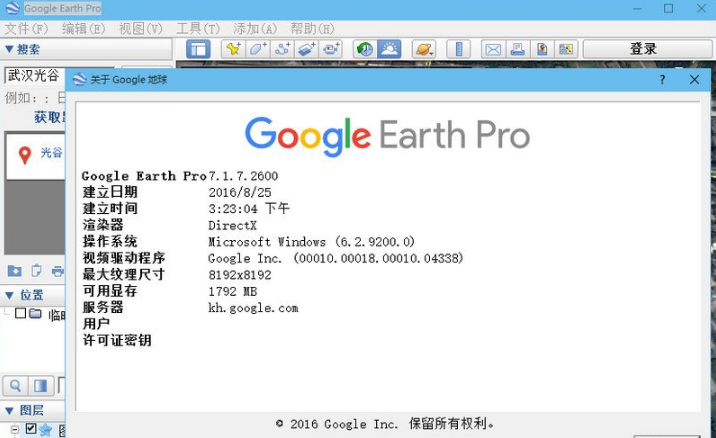716x438 pixels.
Task: Click renderer value DirectX
Action: point(232,225)
